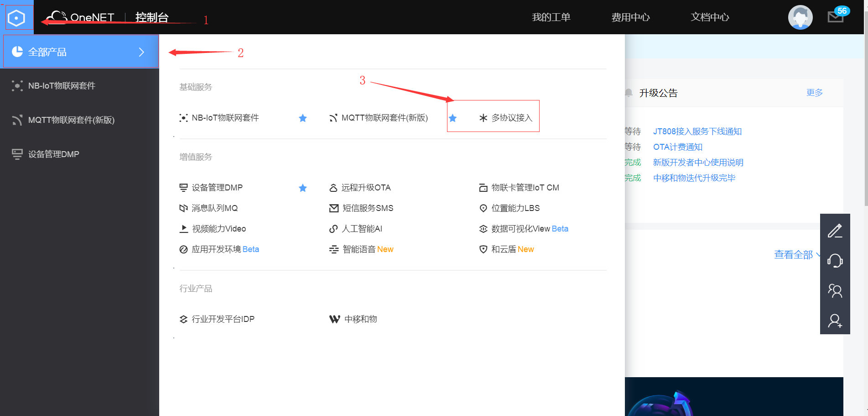Image resolution: width=868 pixels, height=416 pixels.
Task: Select 设备管理DMP in 增值服务 panel
Action: click(211, 188)
